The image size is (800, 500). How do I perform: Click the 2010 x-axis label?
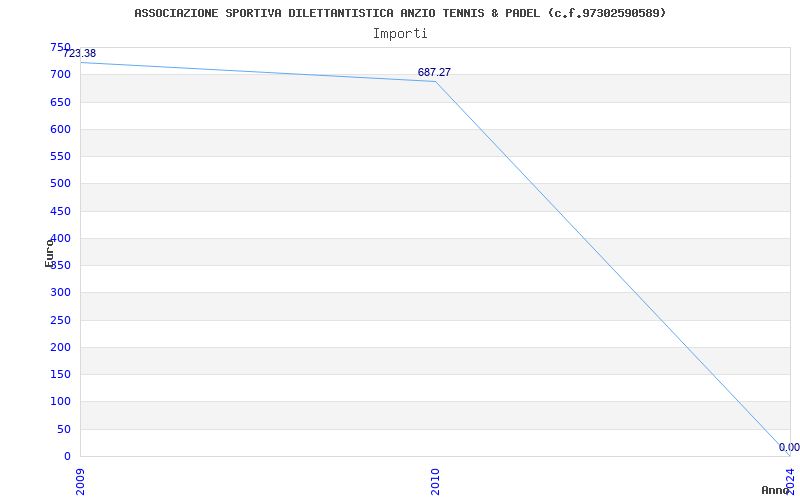(435, 482)
